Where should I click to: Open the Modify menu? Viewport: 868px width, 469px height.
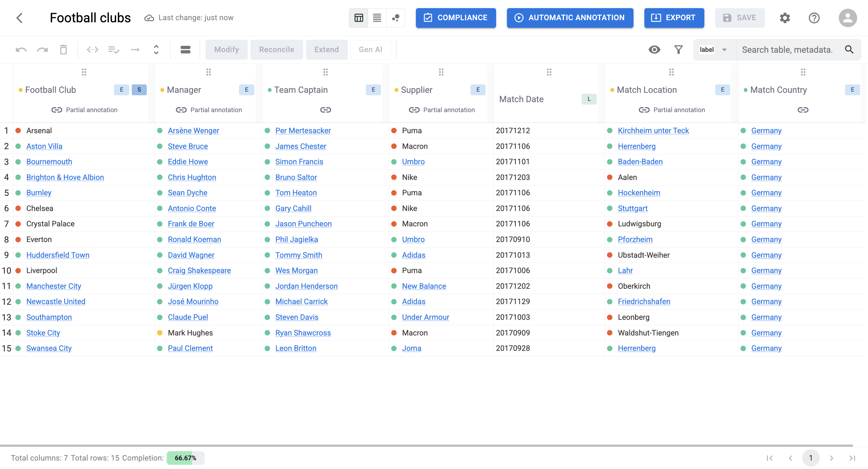click(x=226, y=50)
